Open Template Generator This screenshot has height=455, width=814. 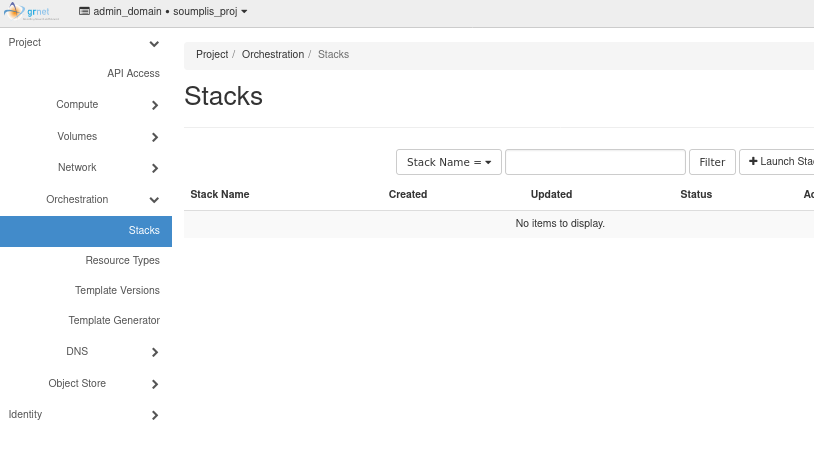click(x=114, y=321)
